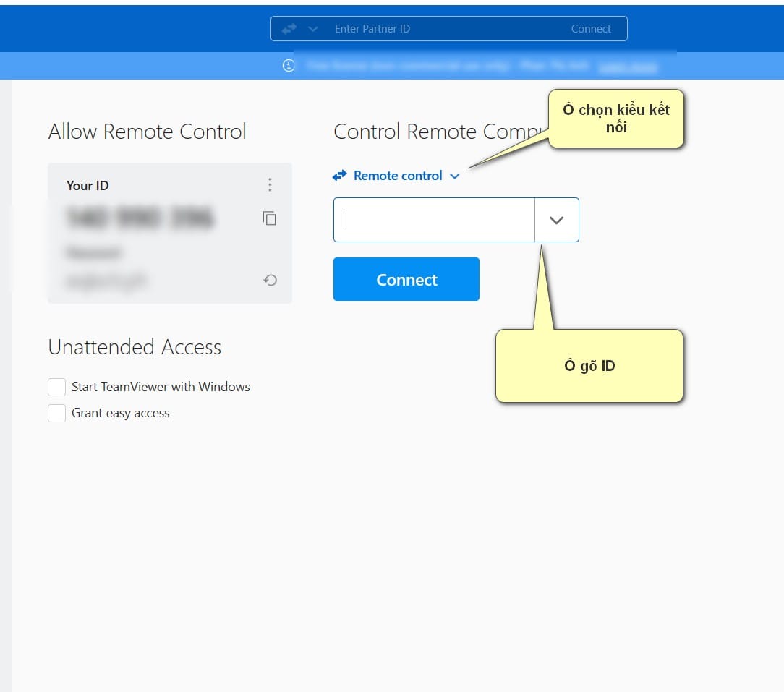Expand the partner ID history dropdown arrow

pos(556,220)
